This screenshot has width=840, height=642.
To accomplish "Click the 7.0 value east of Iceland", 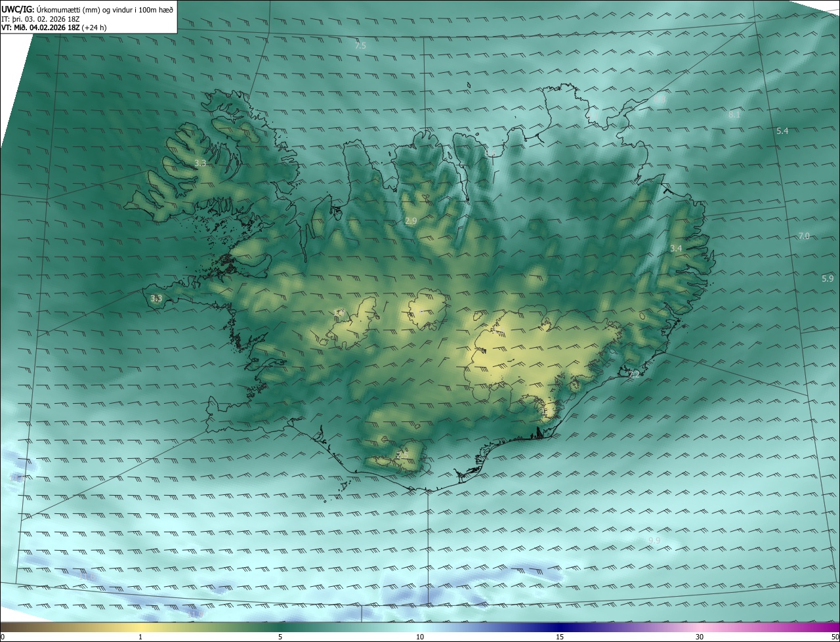I will [x=804, y=236].
